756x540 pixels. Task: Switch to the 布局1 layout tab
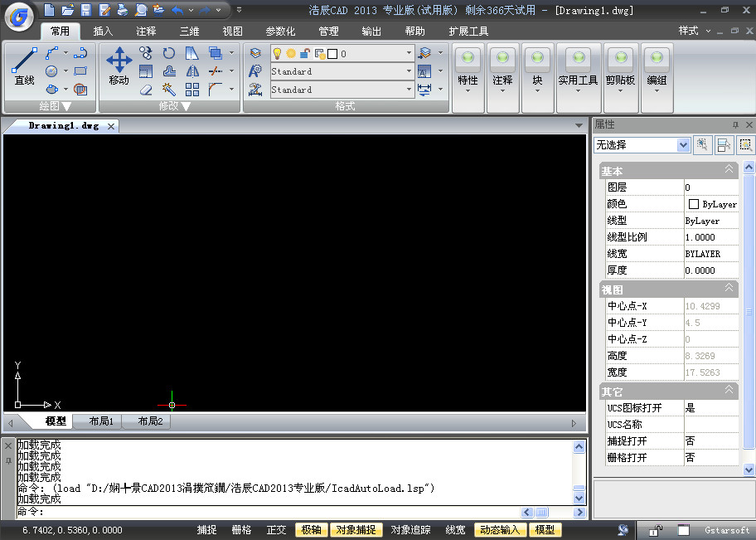point(101,421)
